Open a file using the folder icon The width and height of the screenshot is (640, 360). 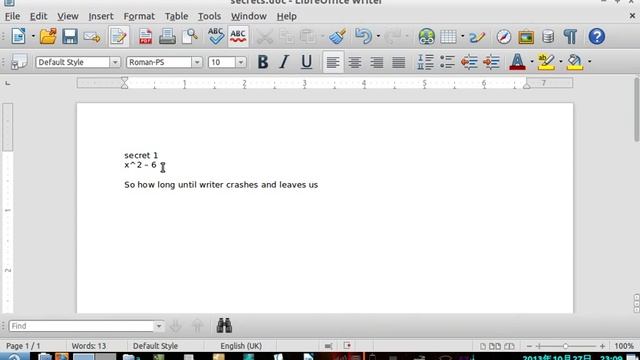click(48, 37)
